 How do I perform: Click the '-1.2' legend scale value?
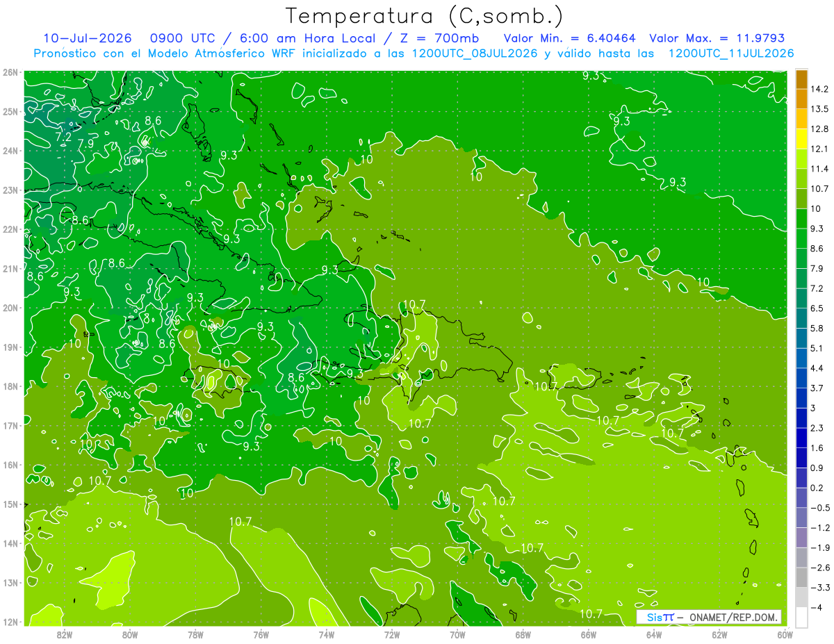point(819,528)
